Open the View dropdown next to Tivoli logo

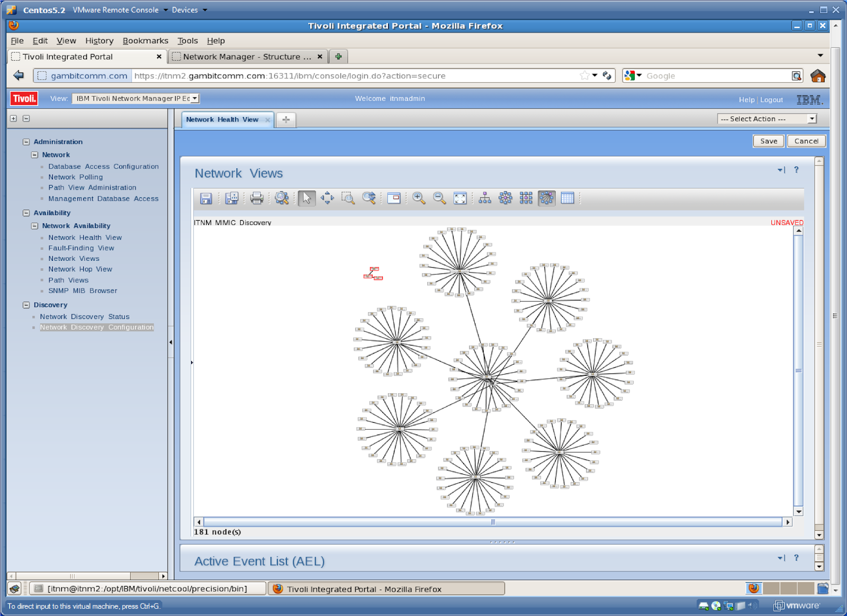[x=194, y=98]
